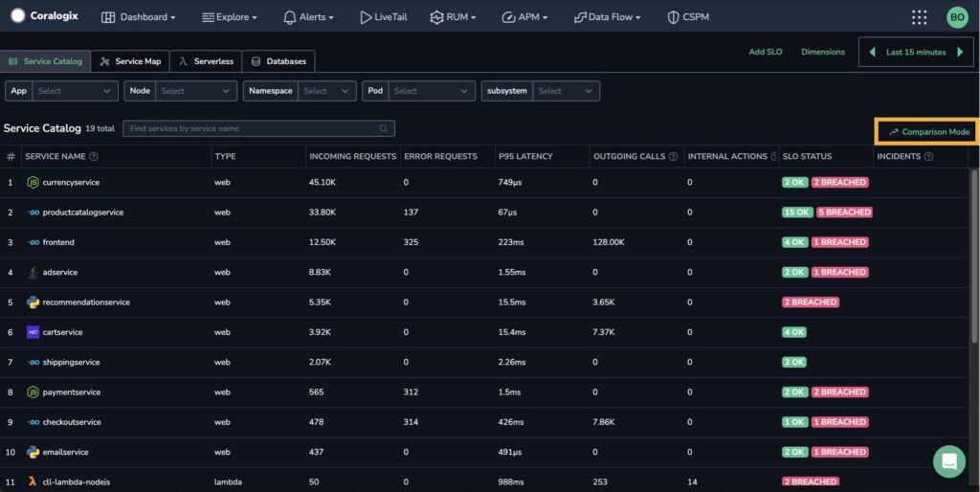Click currencyservice 45.10K incoming requests
This screenshot has height=492, width=980.
click(323, 183)
